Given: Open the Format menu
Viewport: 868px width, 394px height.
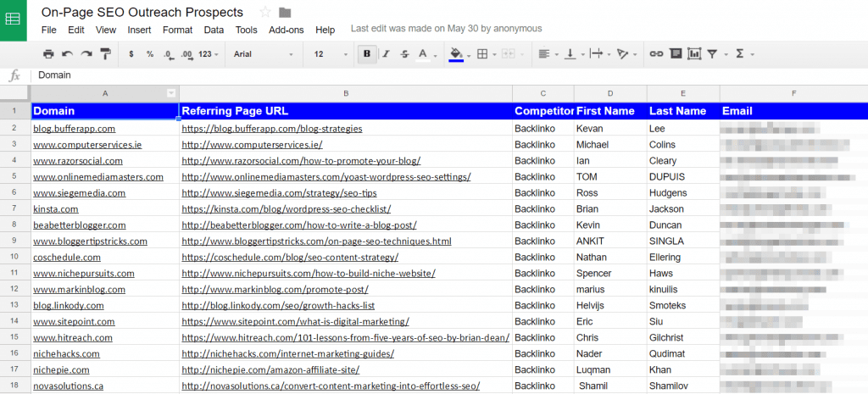Looking at the screenshot, I should pos(178,30).
